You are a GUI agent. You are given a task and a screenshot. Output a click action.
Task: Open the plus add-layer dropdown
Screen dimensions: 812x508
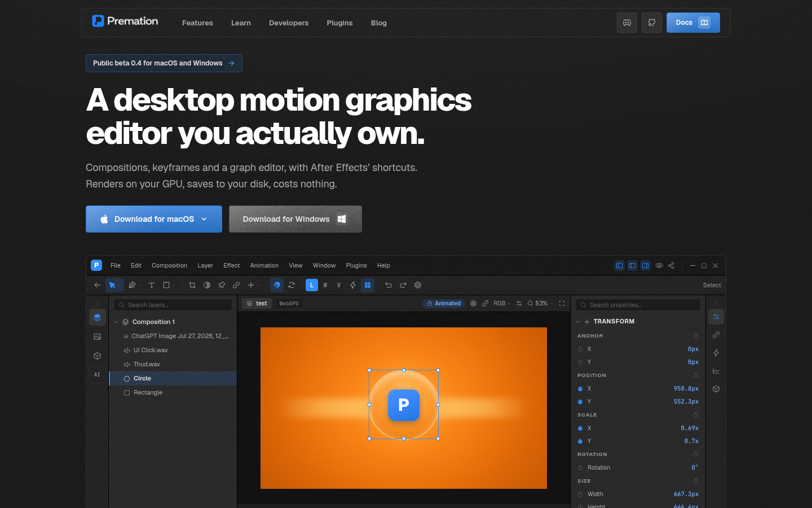(x=253, y=285)
